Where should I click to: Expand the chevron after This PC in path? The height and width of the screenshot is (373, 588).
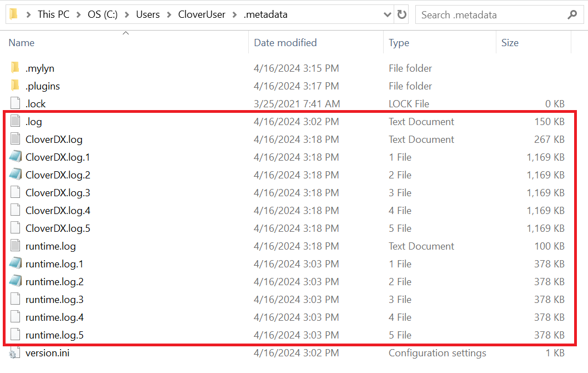(79, 15)
